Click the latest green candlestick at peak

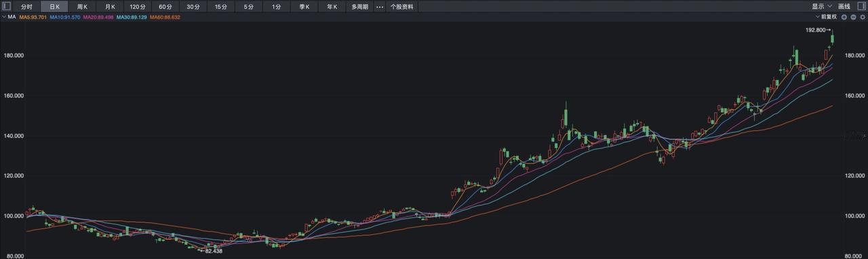832,39
